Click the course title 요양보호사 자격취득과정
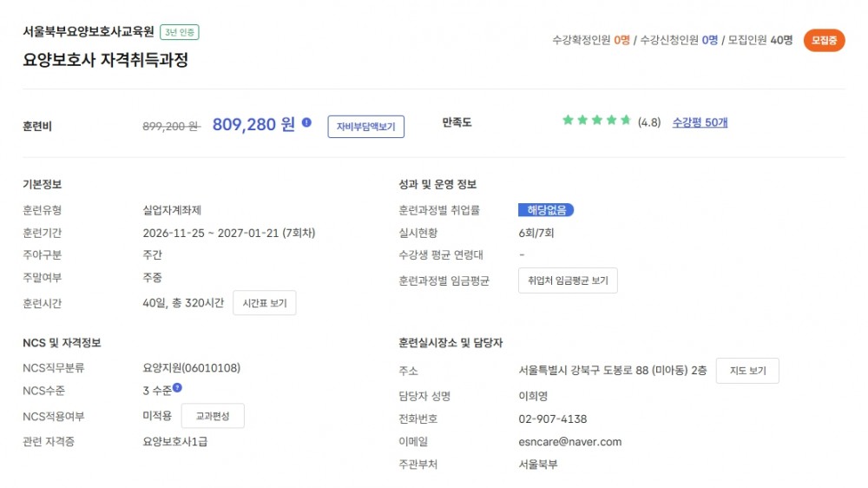 tap(106, 60)
